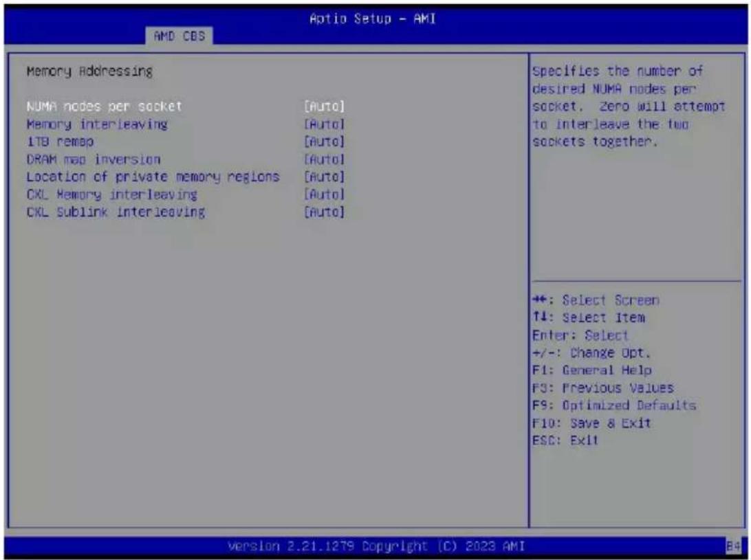Open NUMA nodes per socket [Auto] value

(x=324, y=107)
